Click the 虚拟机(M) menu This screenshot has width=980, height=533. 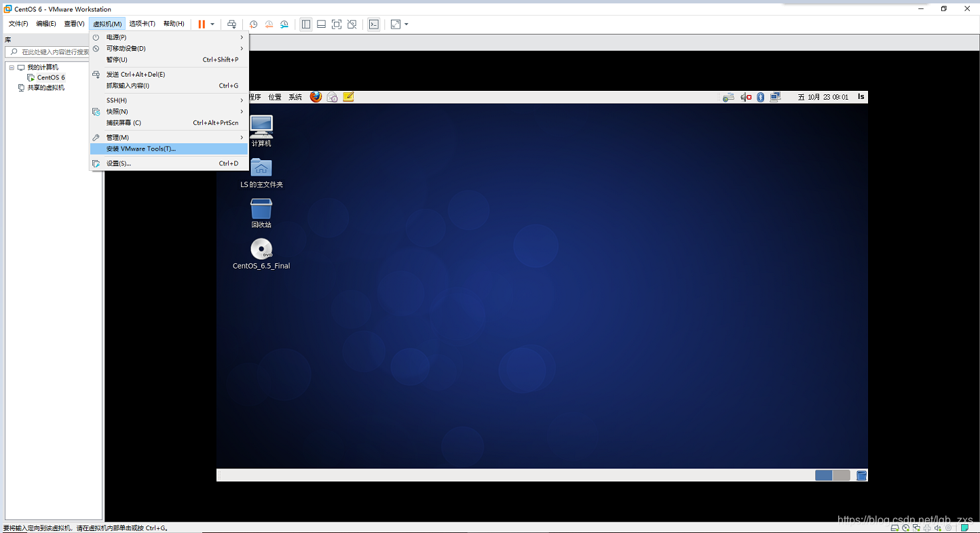pyautogui.click(x=107, y=24)
